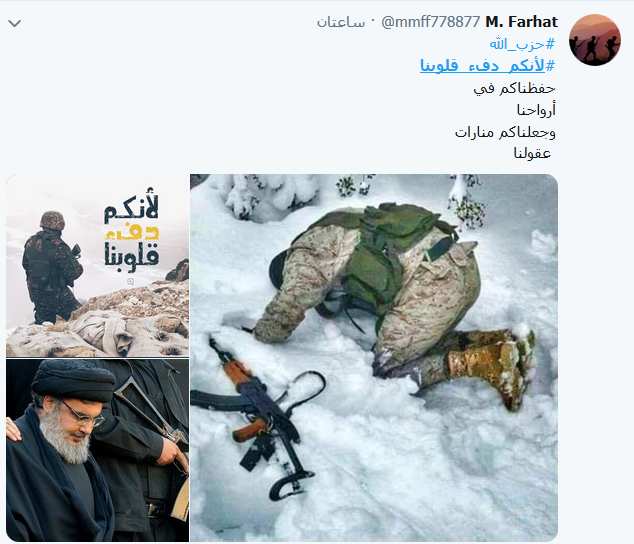634x544 pixels.
Task: Open the tweet timestamp ساعتان
Action: click(x=341, y=22)
